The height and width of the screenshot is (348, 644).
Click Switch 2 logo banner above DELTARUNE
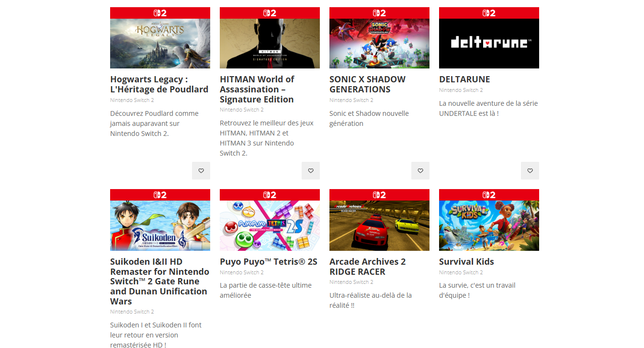tap(489, 13)
